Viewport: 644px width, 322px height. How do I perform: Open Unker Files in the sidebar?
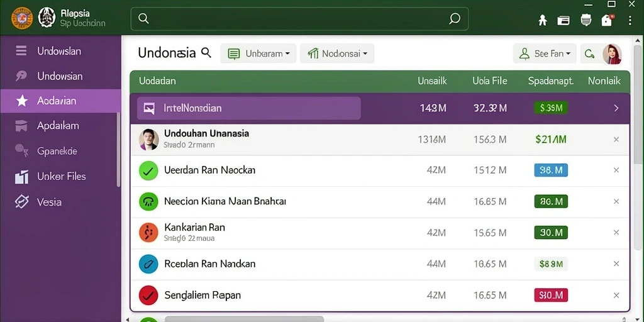60,177
